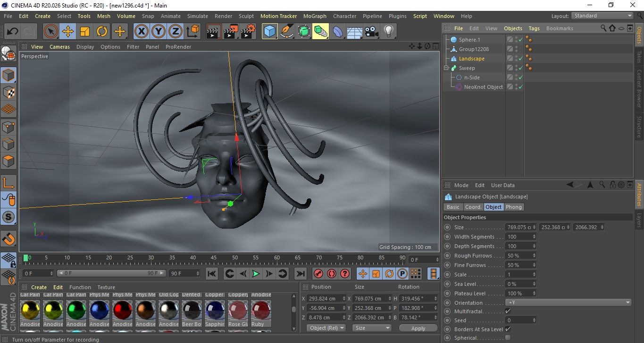Add a Camera object
Image resolution: width=644 pixels, height=343 pixels.
[x=372, y=32]
